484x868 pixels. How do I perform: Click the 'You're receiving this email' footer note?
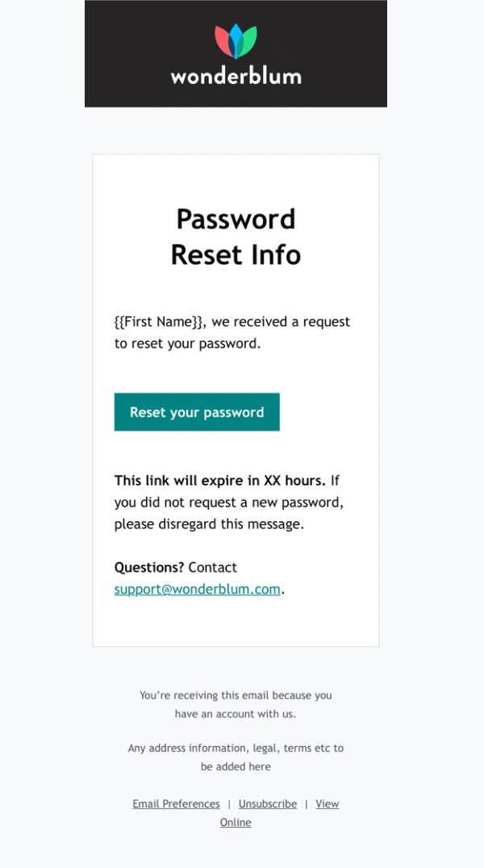coord(236,704)
